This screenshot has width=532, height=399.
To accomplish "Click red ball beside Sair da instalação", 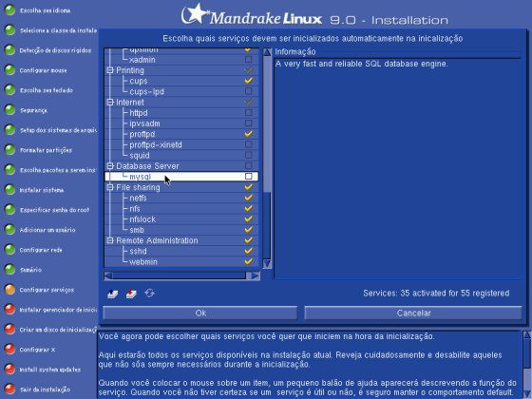I will point(9,389).
